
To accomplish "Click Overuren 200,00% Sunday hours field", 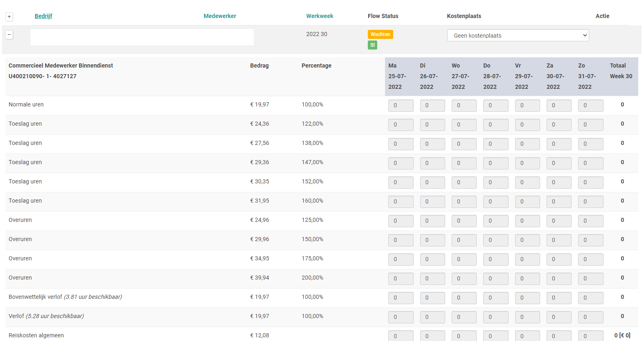I will [590, 279].
